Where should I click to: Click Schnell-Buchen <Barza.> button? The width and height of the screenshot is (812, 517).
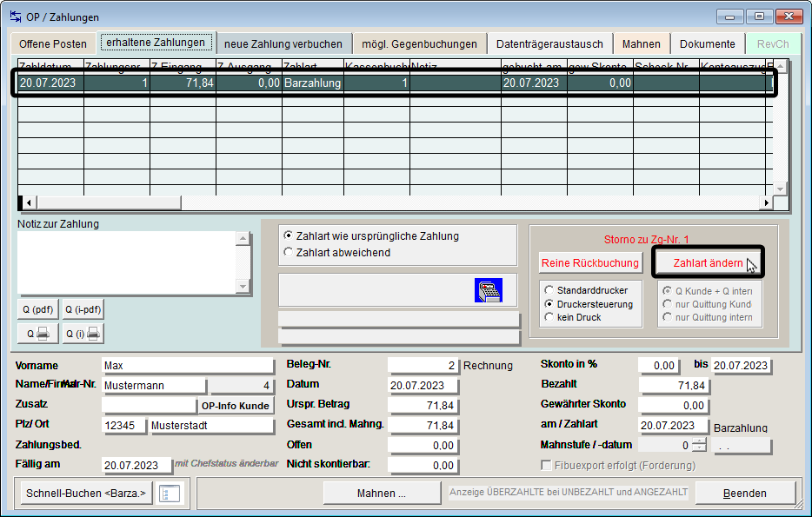[x=86, y=494]
